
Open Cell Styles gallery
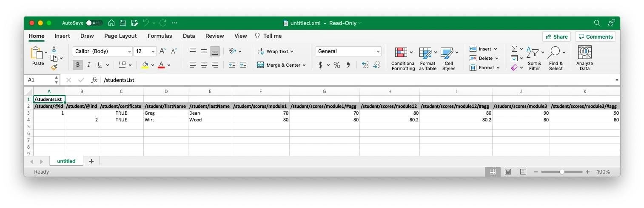click(449, 59)
